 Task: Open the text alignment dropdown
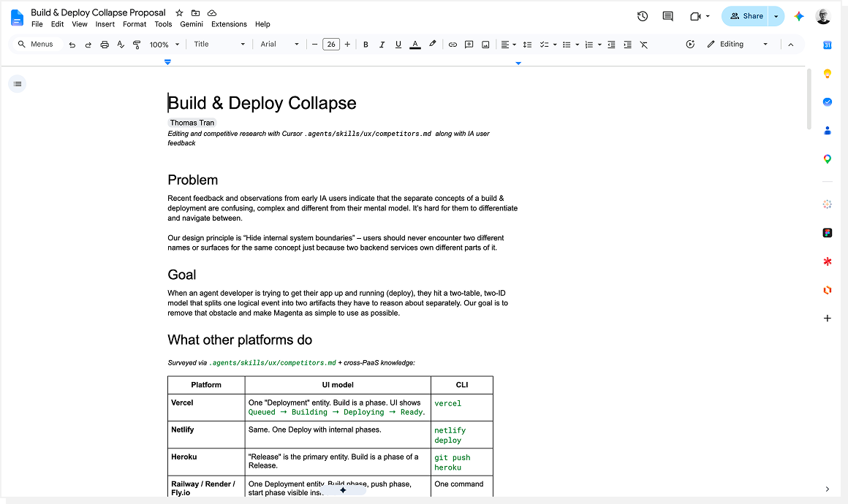coord(508,45)
